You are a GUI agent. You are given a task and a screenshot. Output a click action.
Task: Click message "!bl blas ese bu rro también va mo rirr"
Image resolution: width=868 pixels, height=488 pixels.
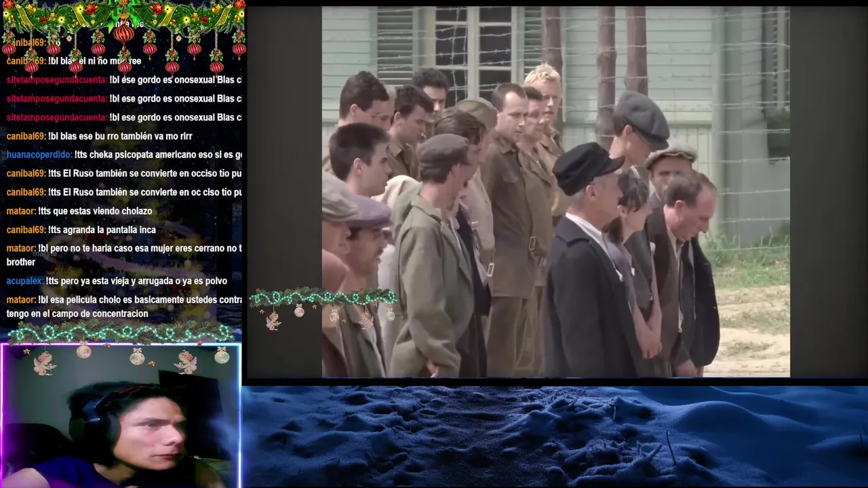tap(120, 136)
